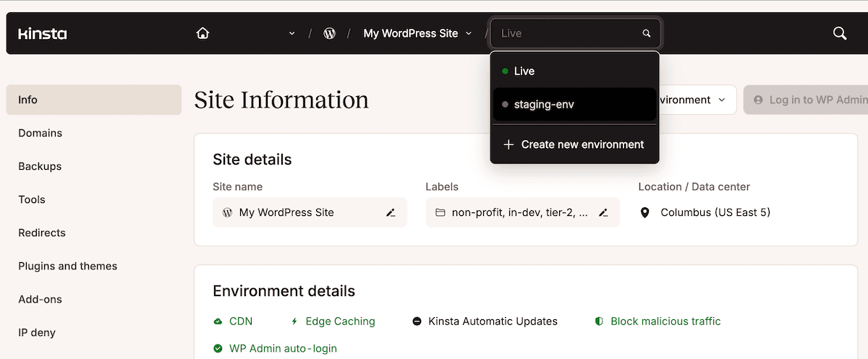Screen dimensions: 868x359
Task: Click the WordPress icon in breadcrumb
Action: pyautogui.click(x=330, y=33)
